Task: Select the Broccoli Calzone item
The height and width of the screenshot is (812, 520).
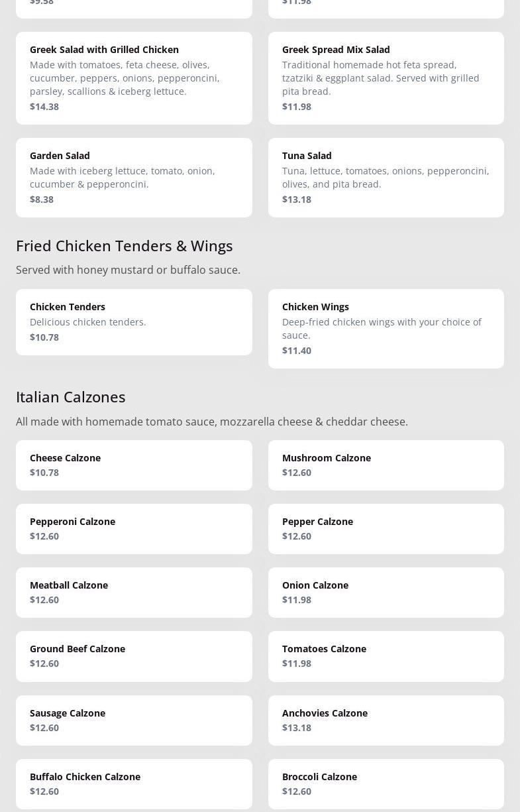Action: pyautogui.click(x=386, y=784)
